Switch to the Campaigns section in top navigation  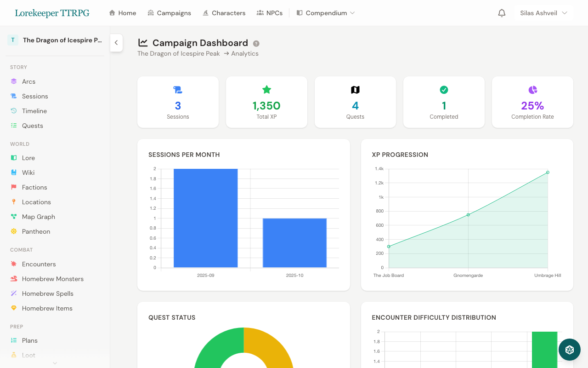[x=170, y=13]
